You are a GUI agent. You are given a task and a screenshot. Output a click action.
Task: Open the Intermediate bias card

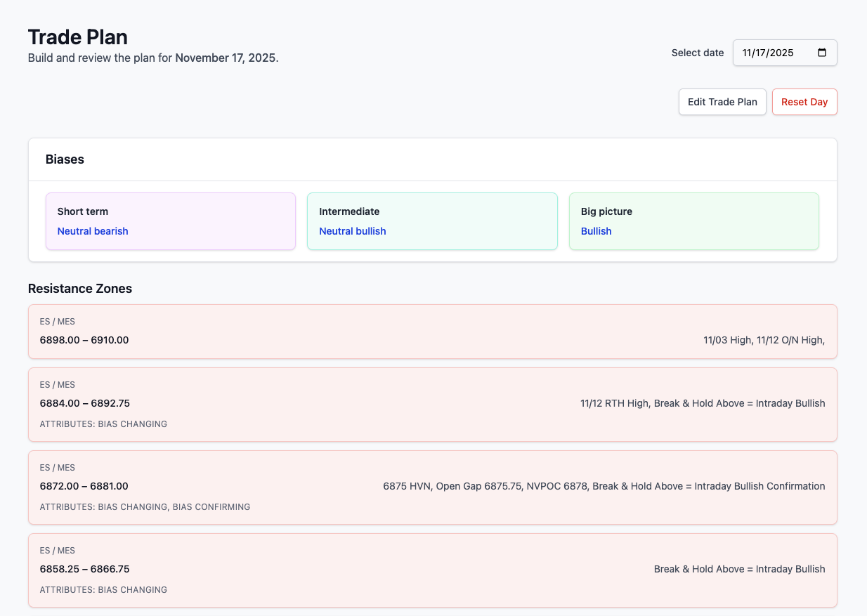tap(432, 221)
